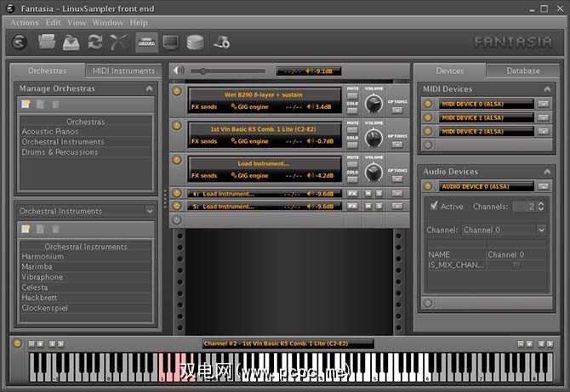Image resolution: width=570 pixels, height=392 pixels.
Task: Click the monitor icon in the toolbar
Action: click(171, 42)
